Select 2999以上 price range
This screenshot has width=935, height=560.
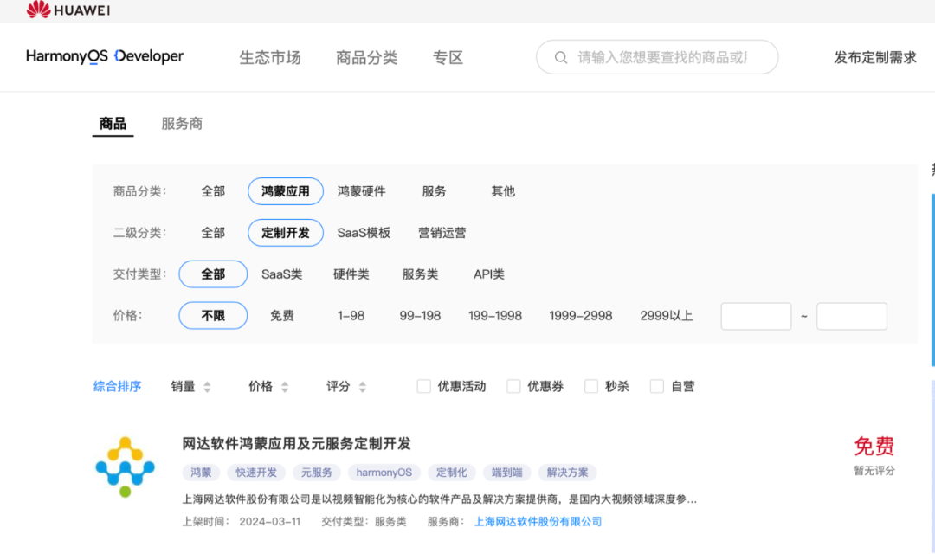[x=666, y=315]
